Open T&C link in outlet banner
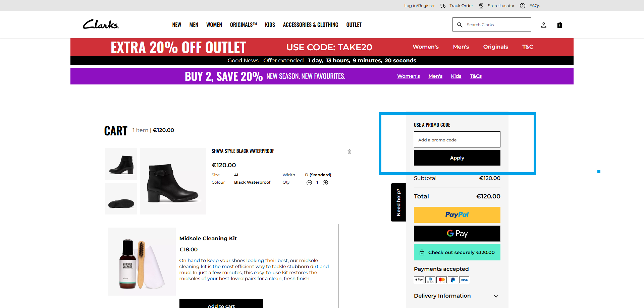Screen dimensions: 644x308 pyautogui.click(x=528, y=47)
